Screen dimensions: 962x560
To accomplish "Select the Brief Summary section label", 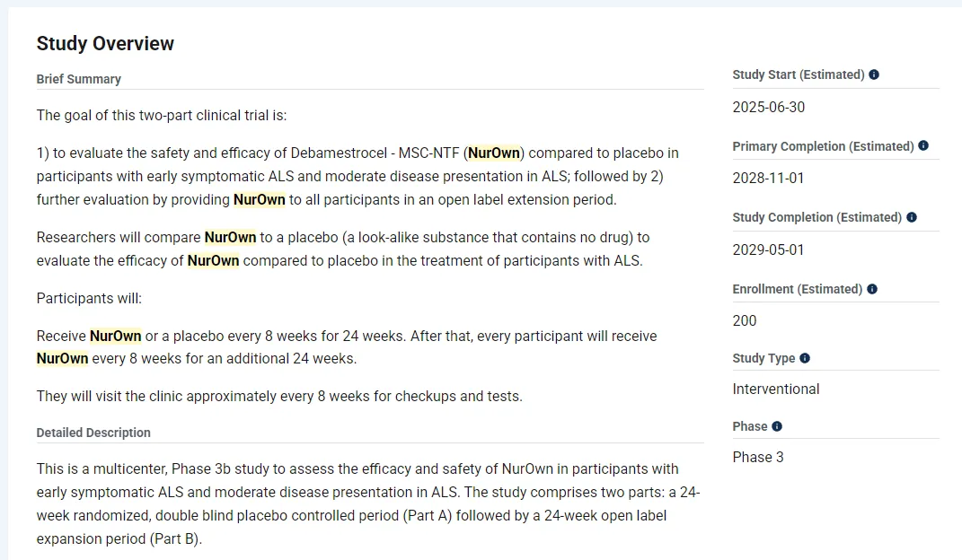I will 78,79.
